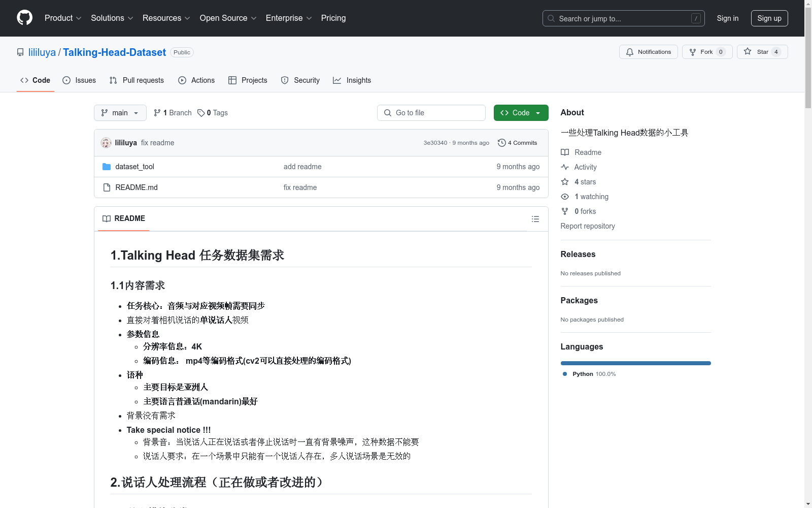Expand the Product menu
This screenshot has width=812, height=508.
click(x=63, y=18)
